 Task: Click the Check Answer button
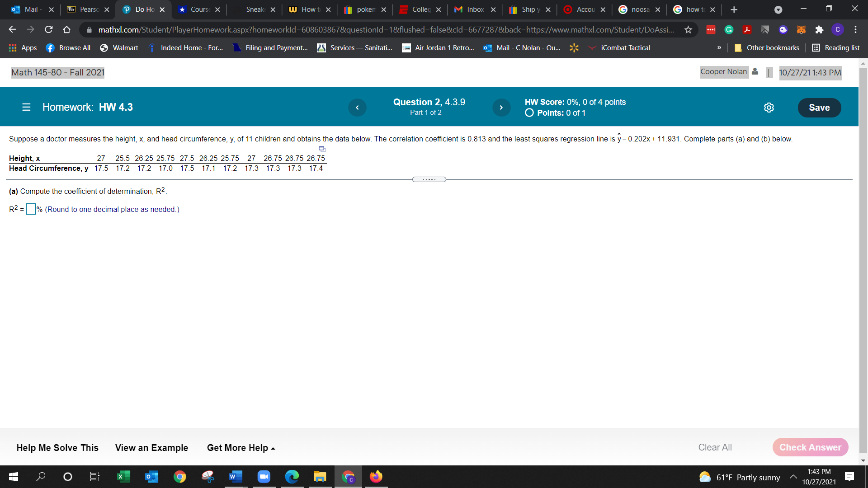tap(810, 447)
